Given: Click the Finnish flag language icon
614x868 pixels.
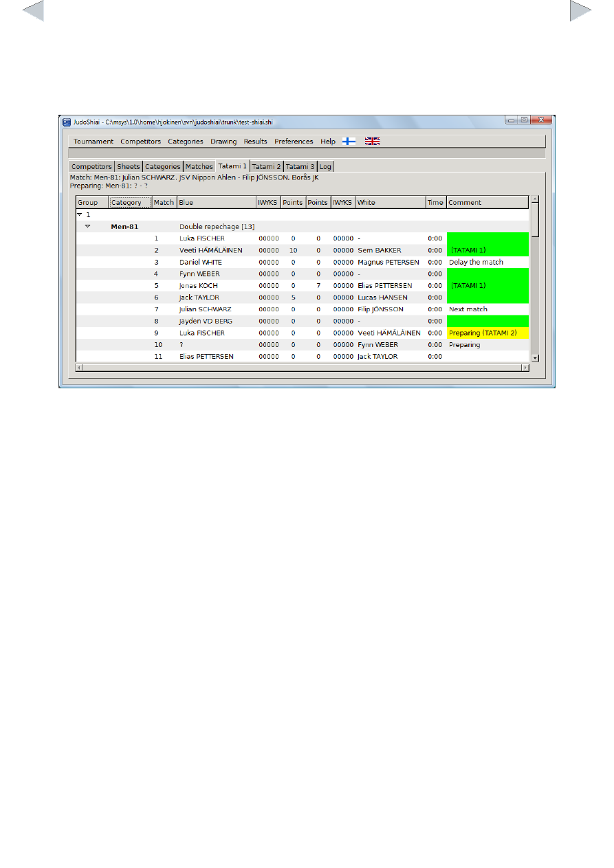Looking at the screenshot, I should coord(349,141).
